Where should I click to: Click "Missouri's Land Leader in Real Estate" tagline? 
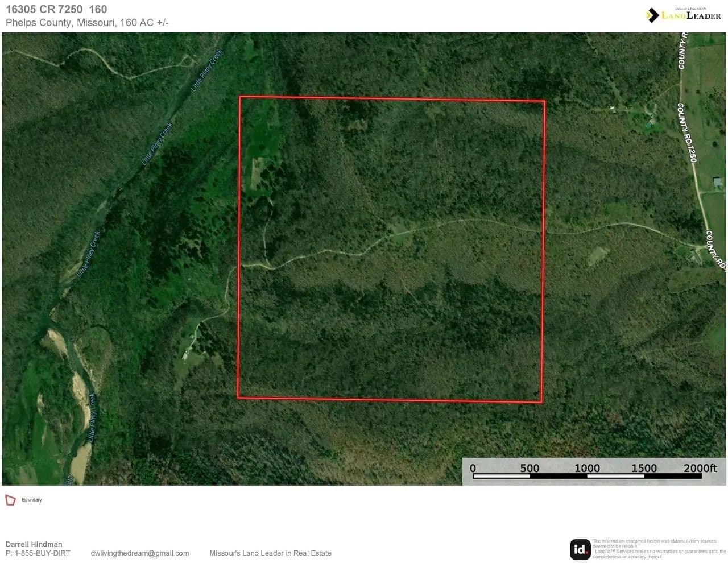tap(270, 553)
